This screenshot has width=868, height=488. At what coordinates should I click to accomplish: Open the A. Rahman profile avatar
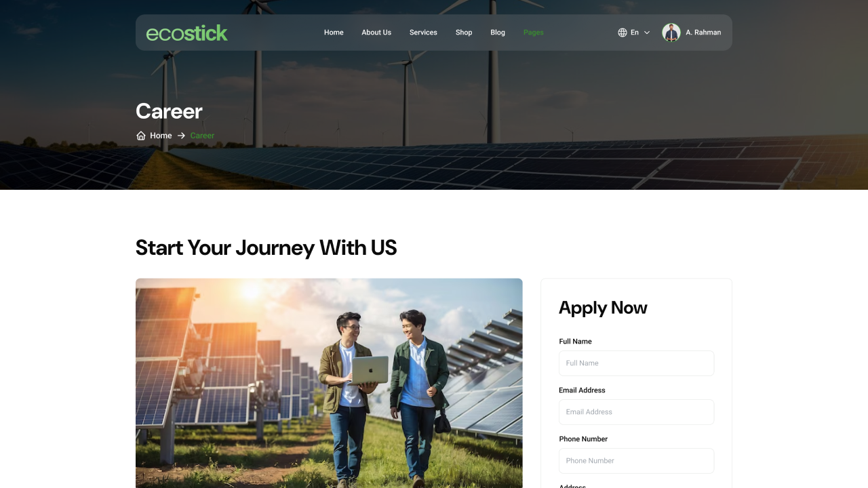tap(671, 33)
